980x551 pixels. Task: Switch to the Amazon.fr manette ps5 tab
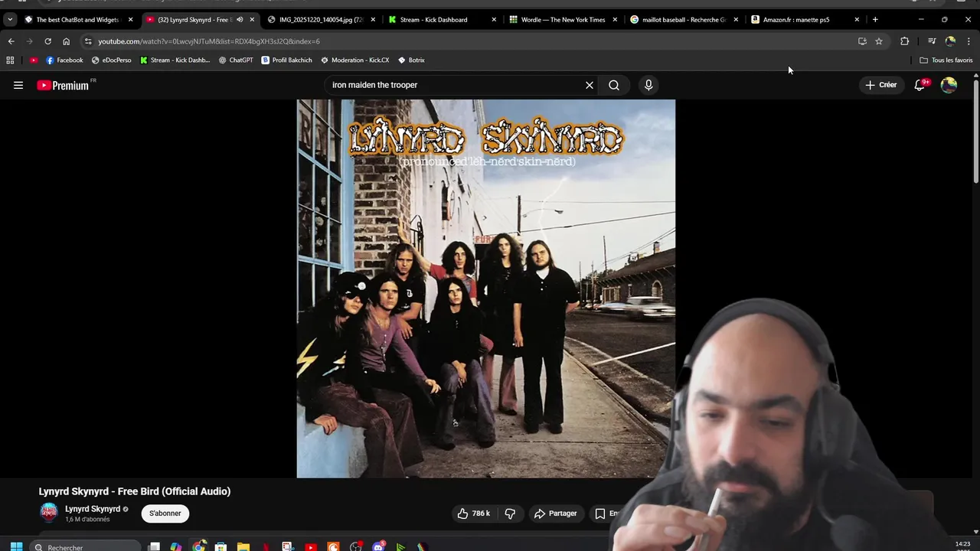pos(805,20)
